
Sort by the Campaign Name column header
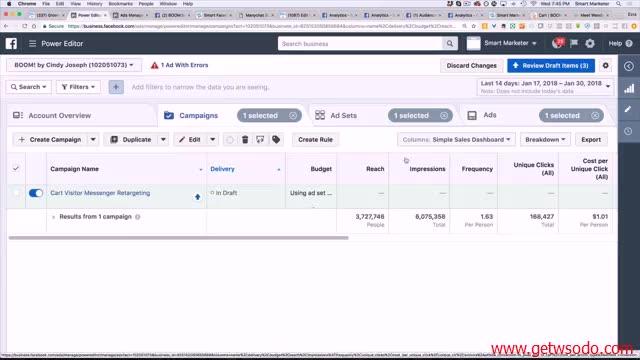click(x=75, y=169)
